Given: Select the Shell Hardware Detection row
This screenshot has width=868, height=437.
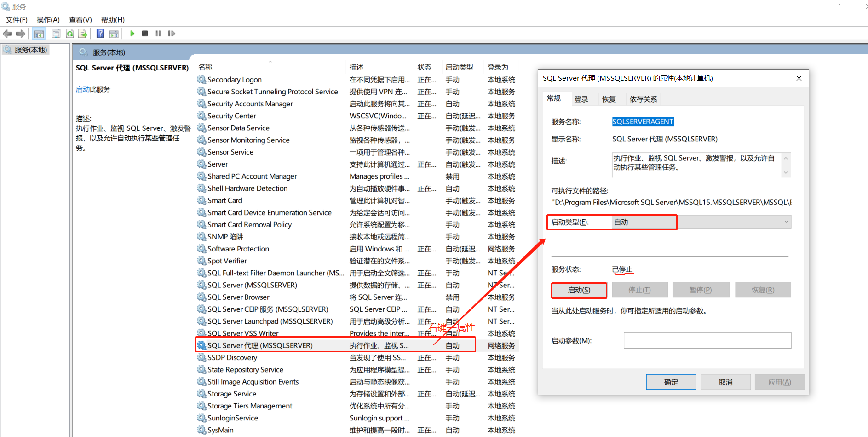Looking at the screenshot, I should [358, 188].
